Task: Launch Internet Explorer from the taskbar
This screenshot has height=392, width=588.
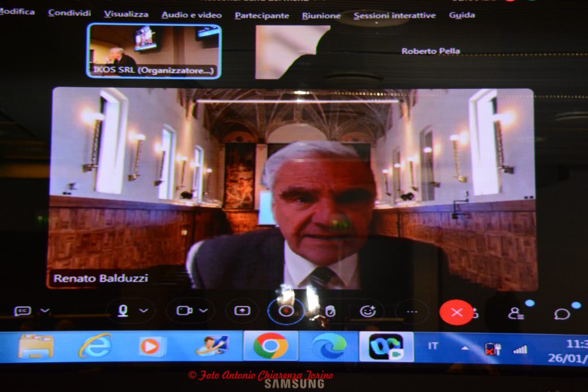Action: pos(95,346)
